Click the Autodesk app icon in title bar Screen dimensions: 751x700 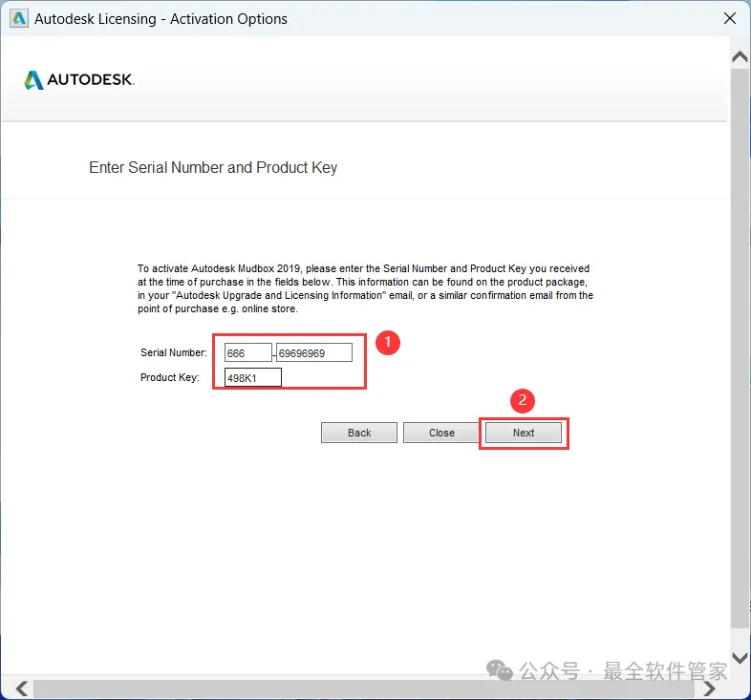point(19,19)
